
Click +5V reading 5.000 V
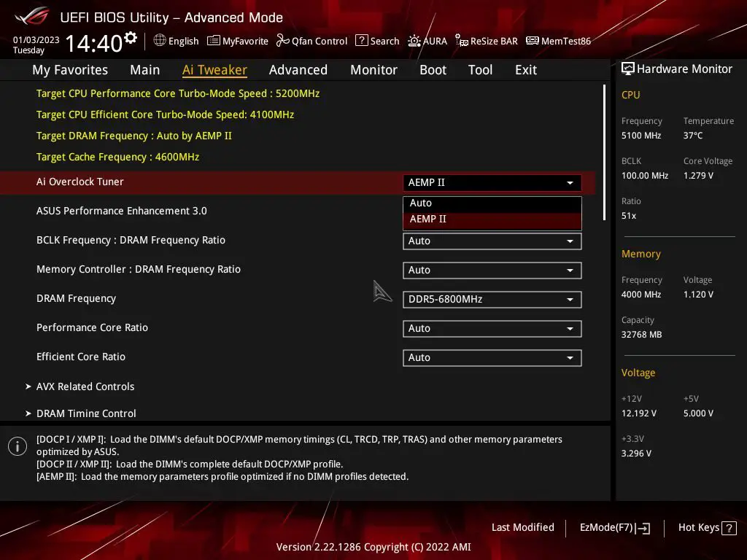(698, 413)
